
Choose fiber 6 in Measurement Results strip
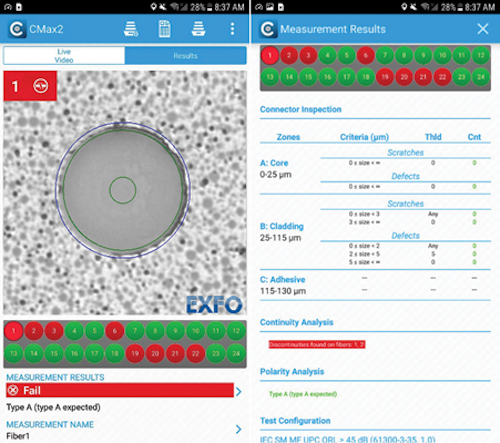(366, 55)
